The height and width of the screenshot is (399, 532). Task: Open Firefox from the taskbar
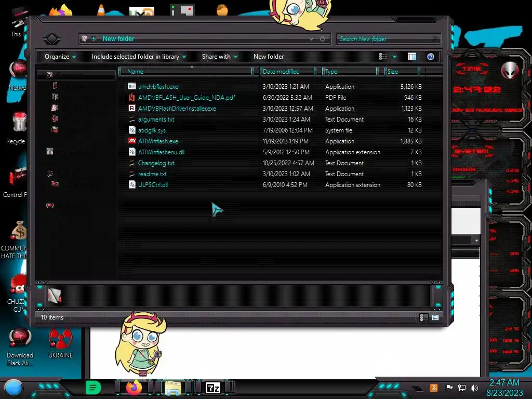(x=134, y=388)
